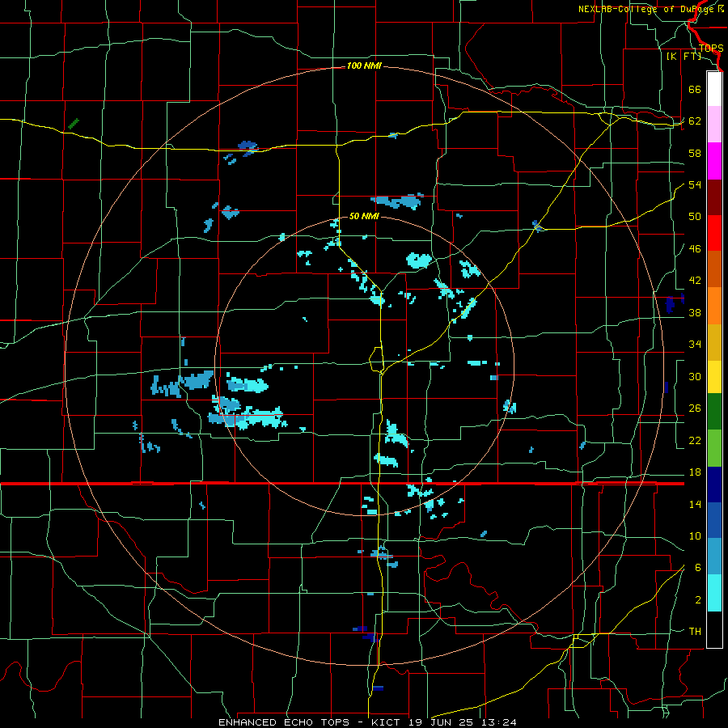The image size is (728, 728).
Task: Click the legend value '66'
Action: (695, 89)
